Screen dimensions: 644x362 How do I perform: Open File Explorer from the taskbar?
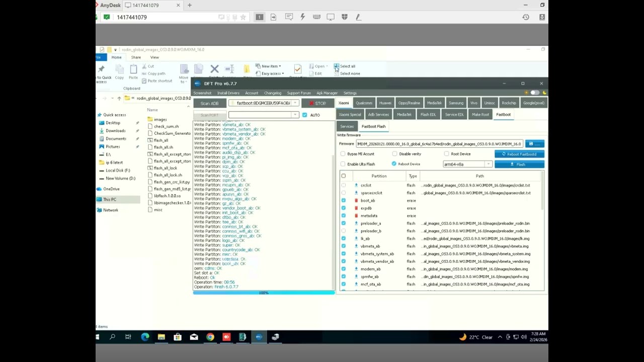[x=161, y=337]
